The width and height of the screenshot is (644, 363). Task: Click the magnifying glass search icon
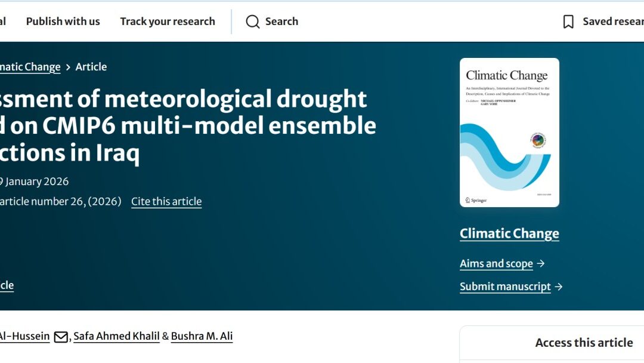(253, 22)
